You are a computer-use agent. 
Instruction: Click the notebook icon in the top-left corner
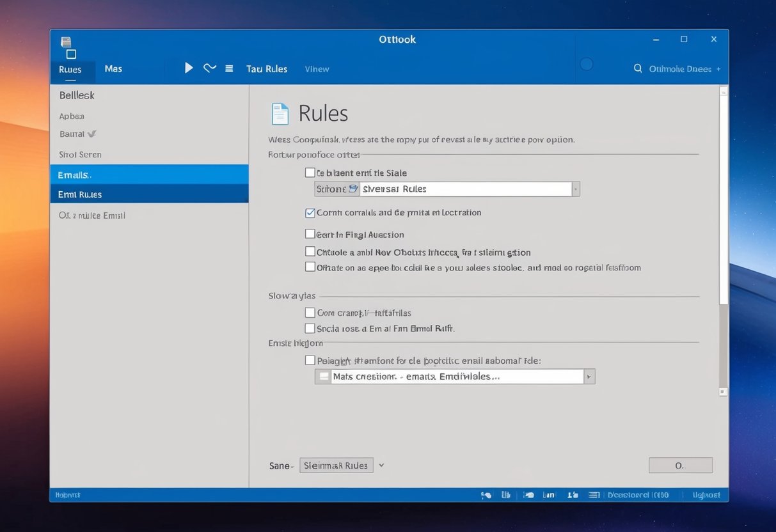click(x=66, y=42)
